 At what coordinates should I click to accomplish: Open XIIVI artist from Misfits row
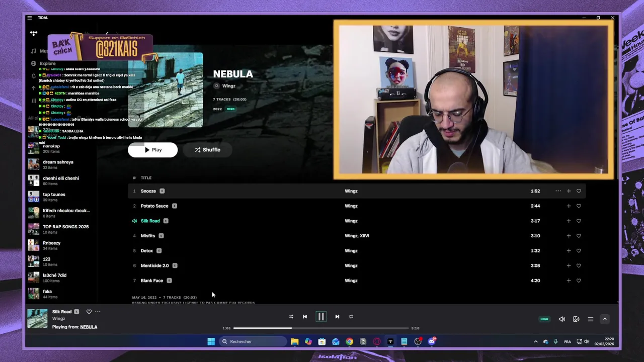point(364,236)
